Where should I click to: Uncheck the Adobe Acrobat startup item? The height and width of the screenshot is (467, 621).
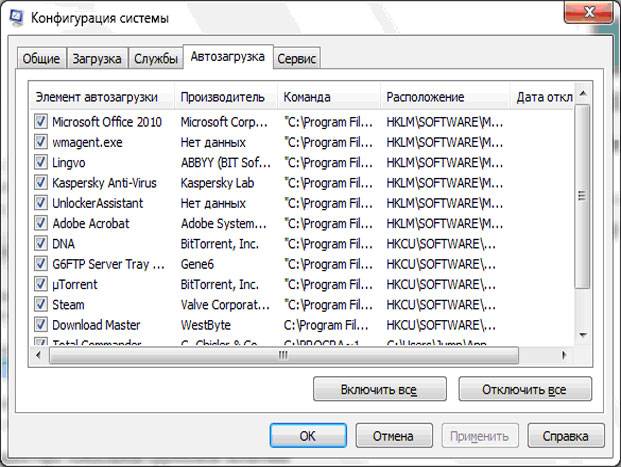pos(41,223)
